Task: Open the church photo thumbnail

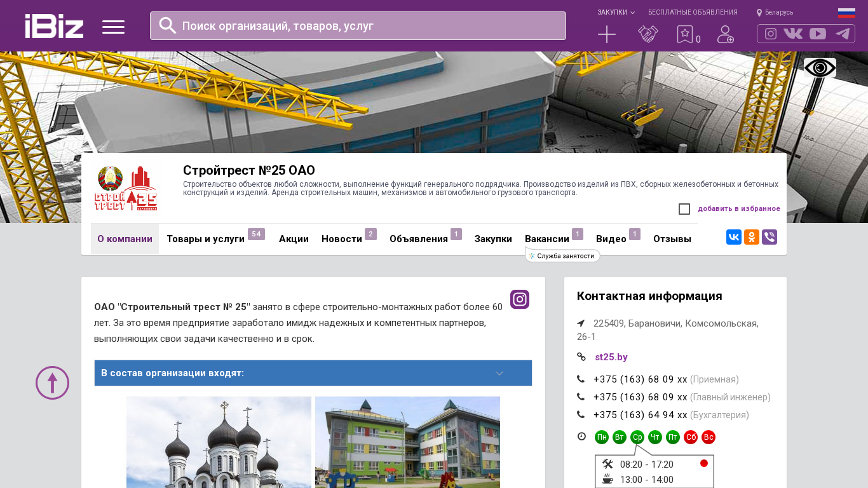Action: (x=219, y=442)
